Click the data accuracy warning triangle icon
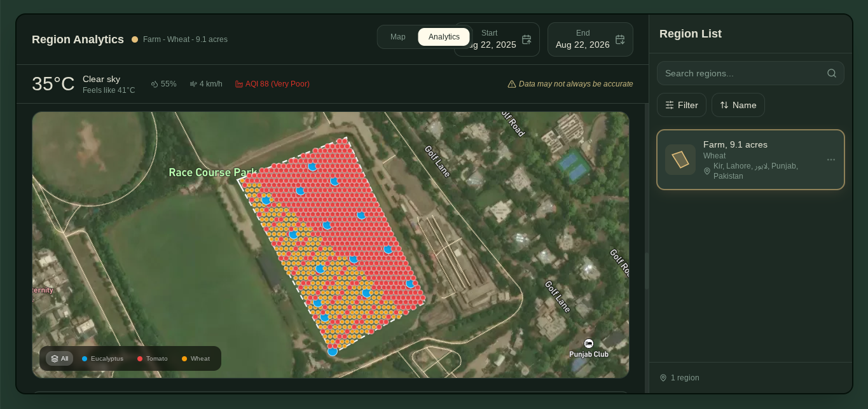This screenshot has width=868, height=409. [512, 84]
